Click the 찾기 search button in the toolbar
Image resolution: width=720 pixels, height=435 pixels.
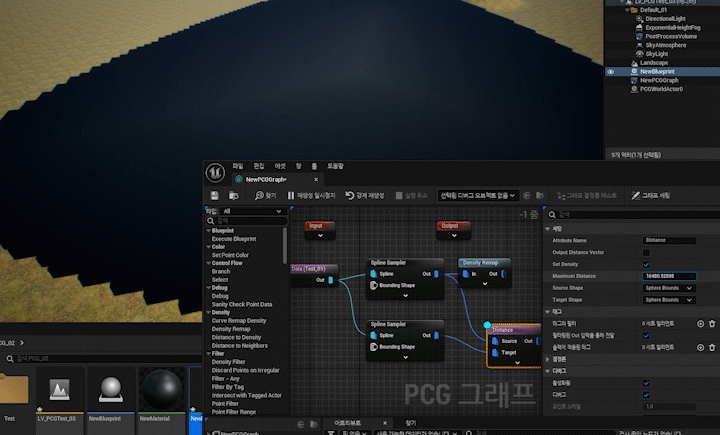(265, 196)
